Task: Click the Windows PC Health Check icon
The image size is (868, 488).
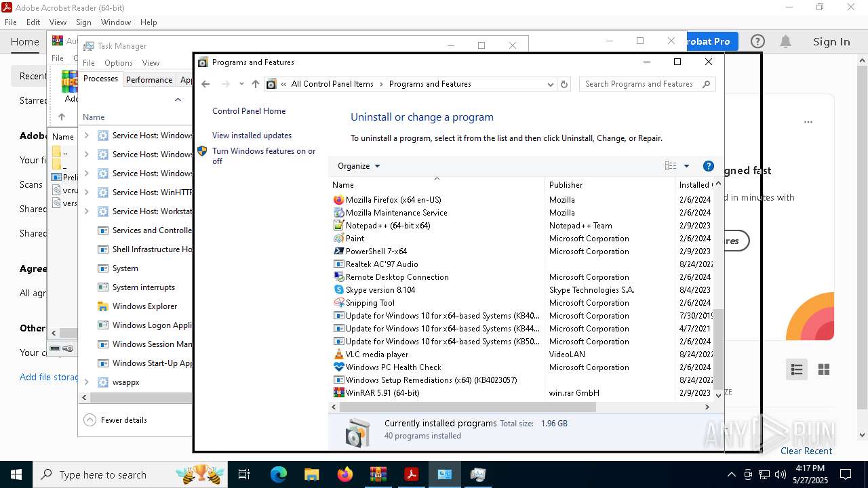Action: coord(339,367)
